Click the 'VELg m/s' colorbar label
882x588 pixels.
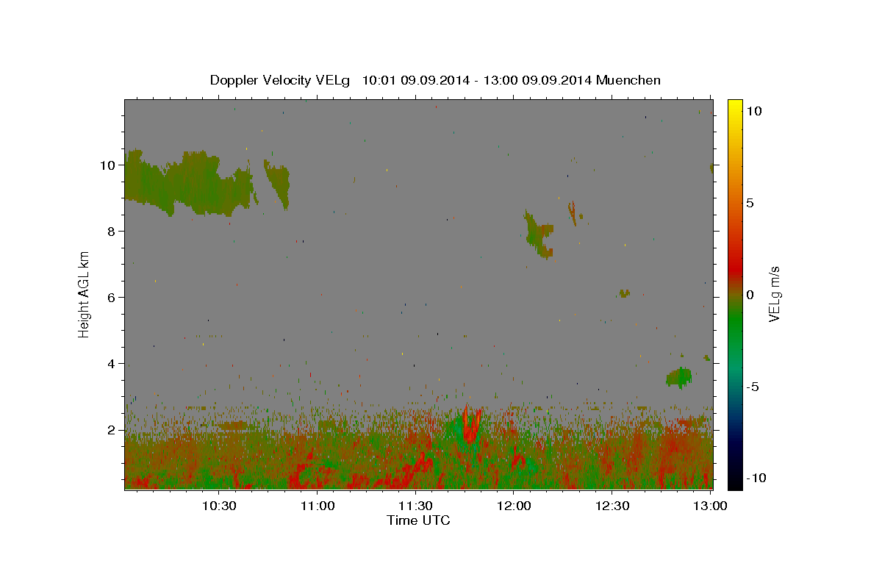tap(774, 295)
